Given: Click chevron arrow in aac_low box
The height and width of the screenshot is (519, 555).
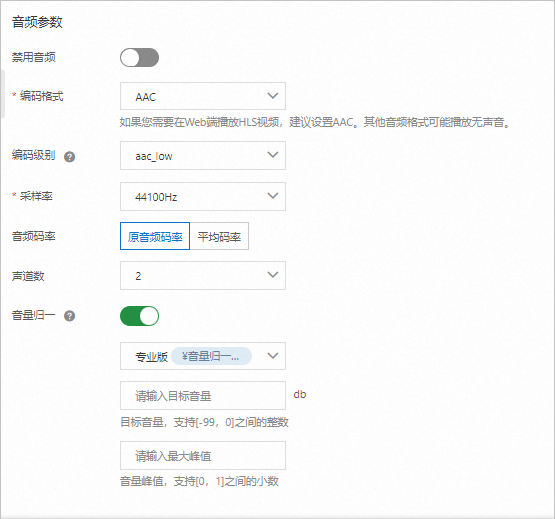Looking at the screenshot, I should [x=273, y=155].
